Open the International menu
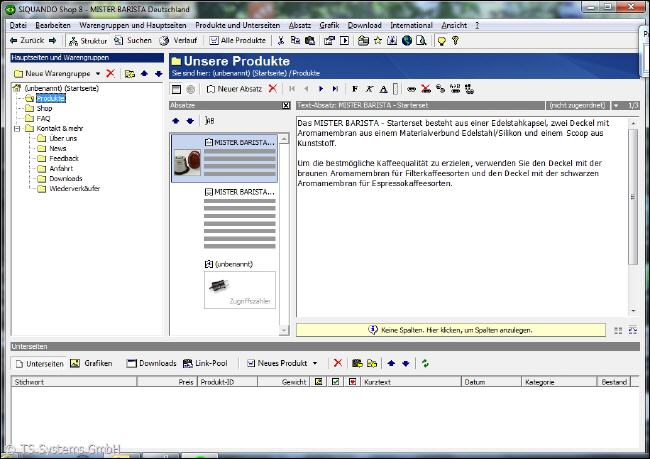The width and height of the screenshot is (650, 459). (411, 25)
